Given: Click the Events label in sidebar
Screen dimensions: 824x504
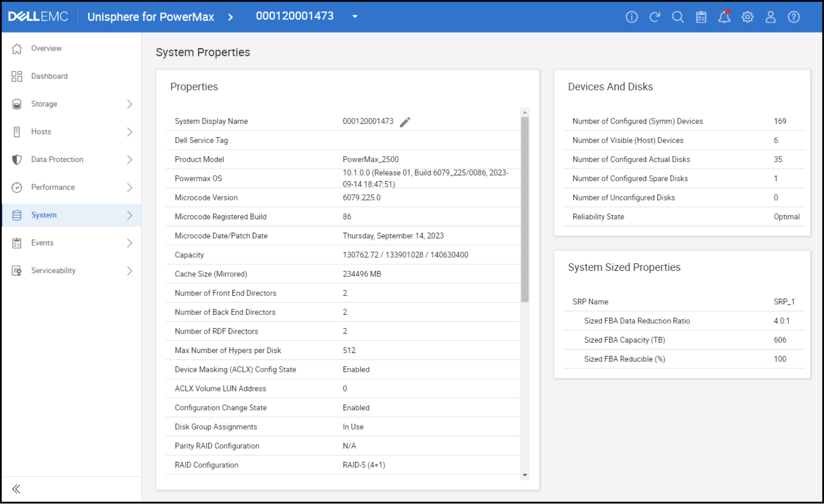Looking at the screenshot, I should [x=42, y=243].
